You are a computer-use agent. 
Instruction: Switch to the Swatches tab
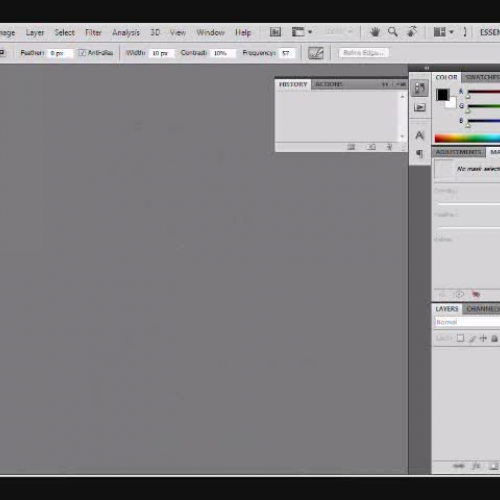coord(481,77)
